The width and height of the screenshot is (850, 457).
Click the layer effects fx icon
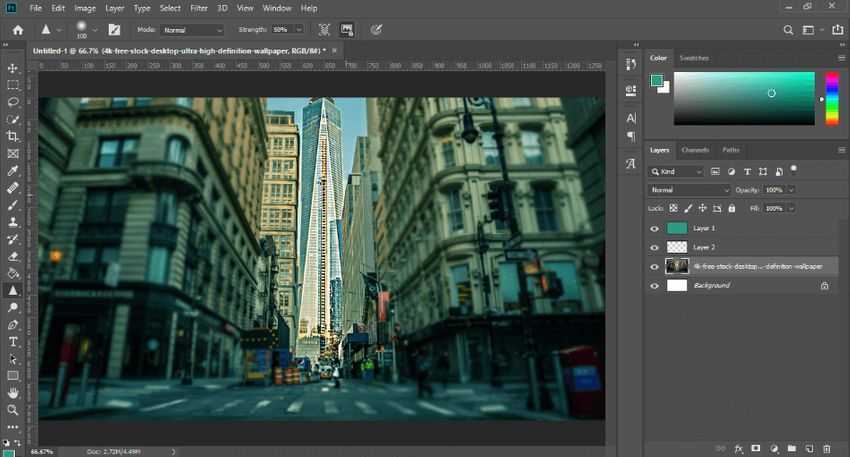[739, 449]
